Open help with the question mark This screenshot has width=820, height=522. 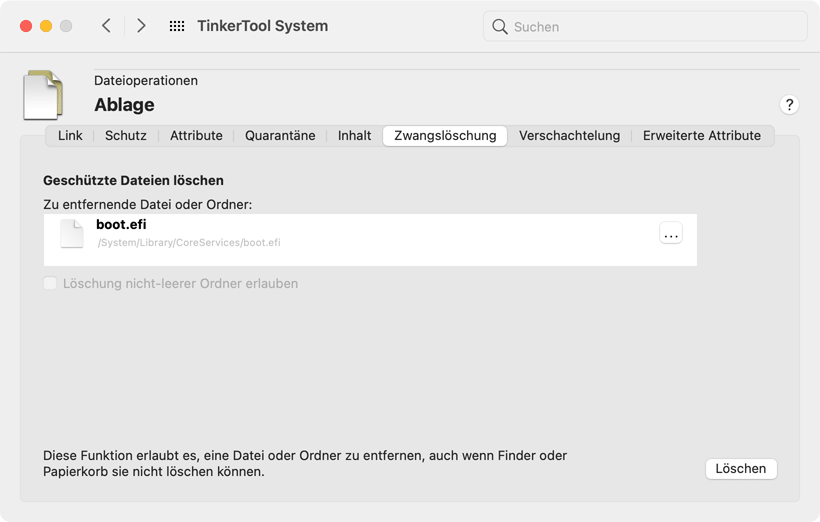[789, 105]
